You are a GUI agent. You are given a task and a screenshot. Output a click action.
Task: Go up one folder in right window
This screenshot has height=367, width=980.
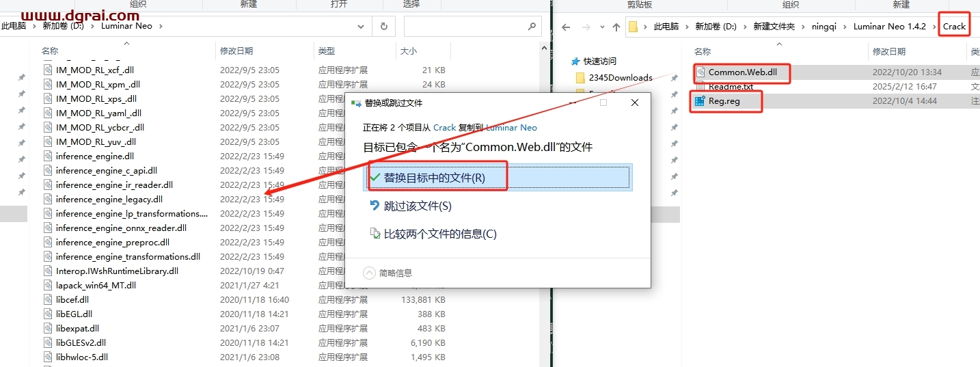(x=616, y=27)
